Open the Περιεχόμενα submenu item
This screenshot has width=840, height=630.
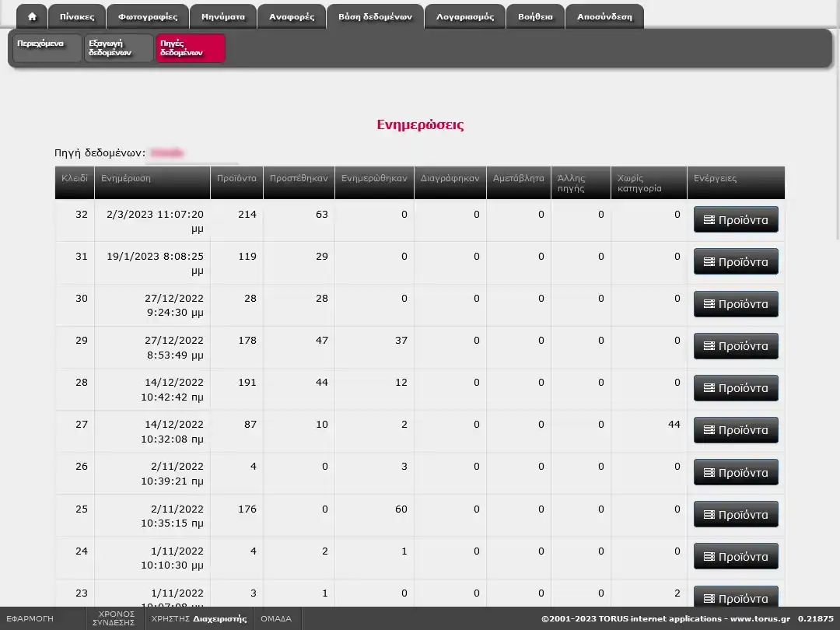point(47,47)
